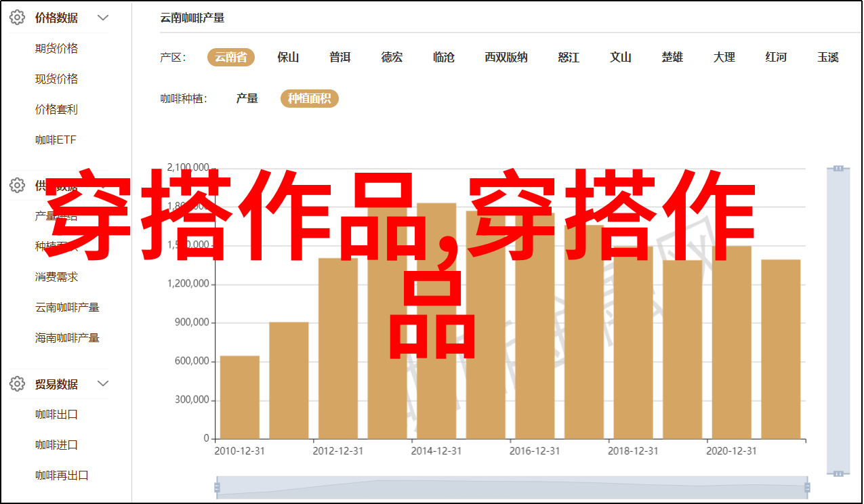Switch the chart to 产量
864x504 pixels.
coord(247,99)
